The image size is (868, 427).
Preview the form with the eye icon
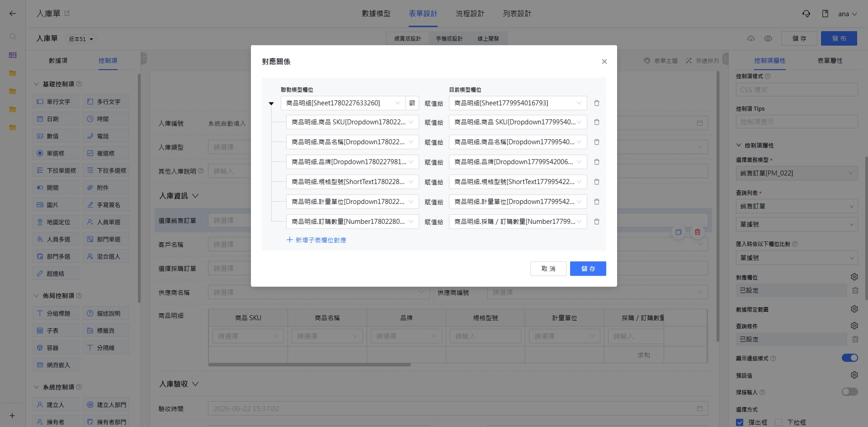click(768, 38)
